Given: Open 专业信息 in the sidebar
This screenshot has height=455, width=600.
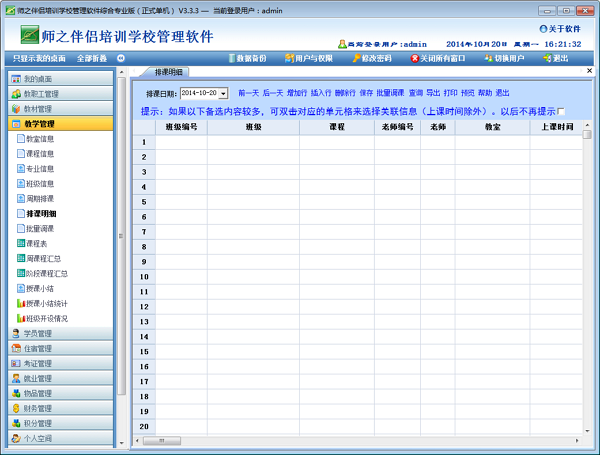Looking at the screenshot, I should pos(36,169).
